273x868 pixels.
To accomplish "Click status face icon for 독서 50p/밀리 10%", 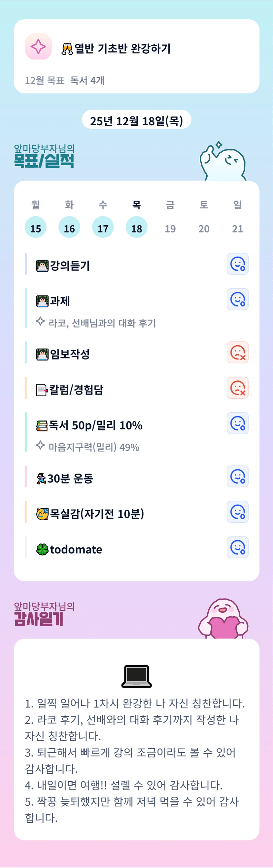I will tap(238, 423).
